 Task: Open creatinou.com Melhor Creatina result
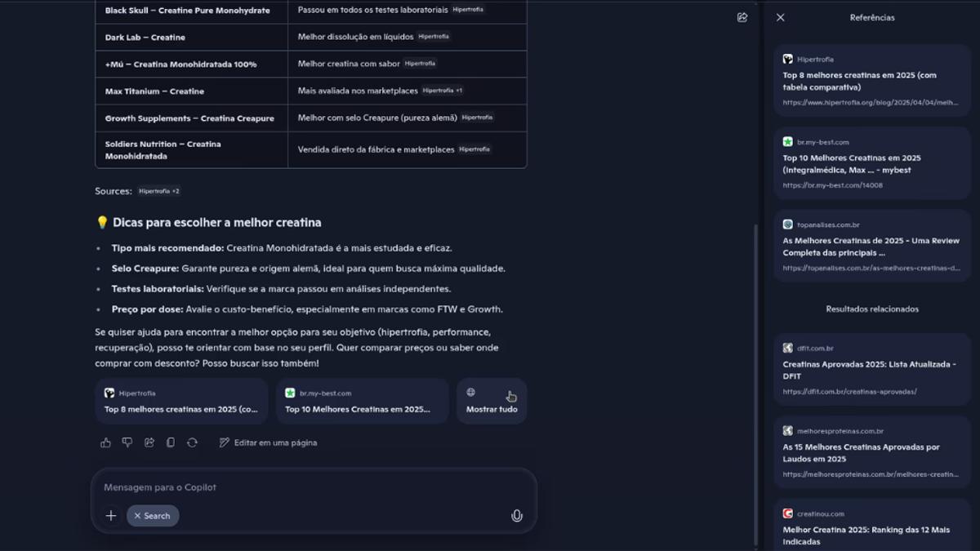coord(872,525)
